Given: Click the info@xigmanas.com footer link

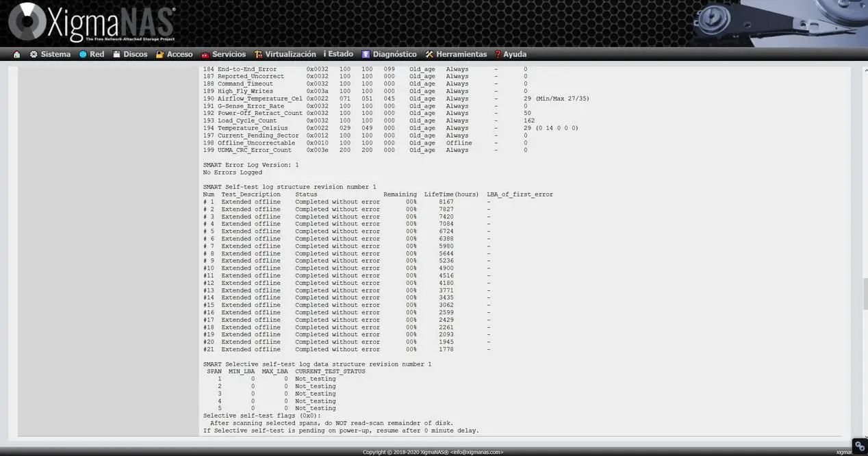Looking at the screenshot, I should click(476, 452).
